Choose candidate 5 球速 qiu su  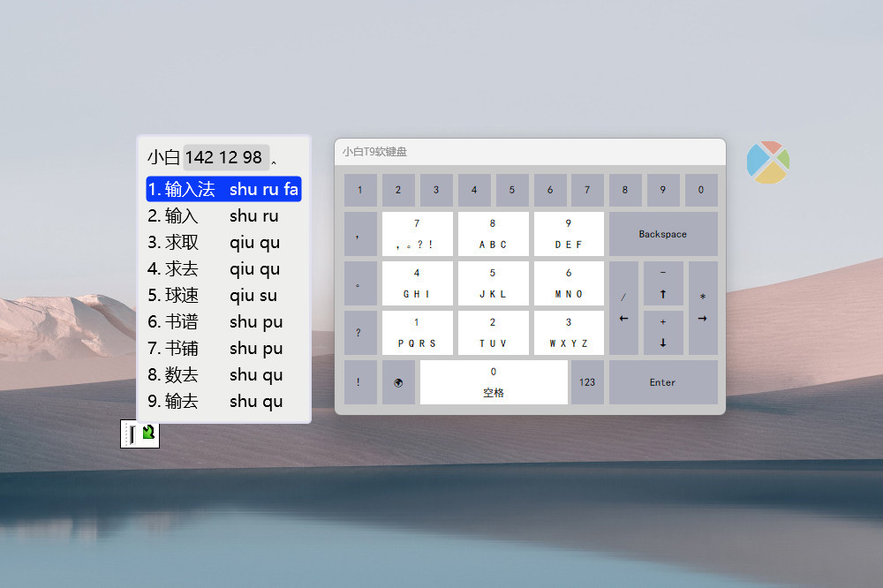[223, 295]
